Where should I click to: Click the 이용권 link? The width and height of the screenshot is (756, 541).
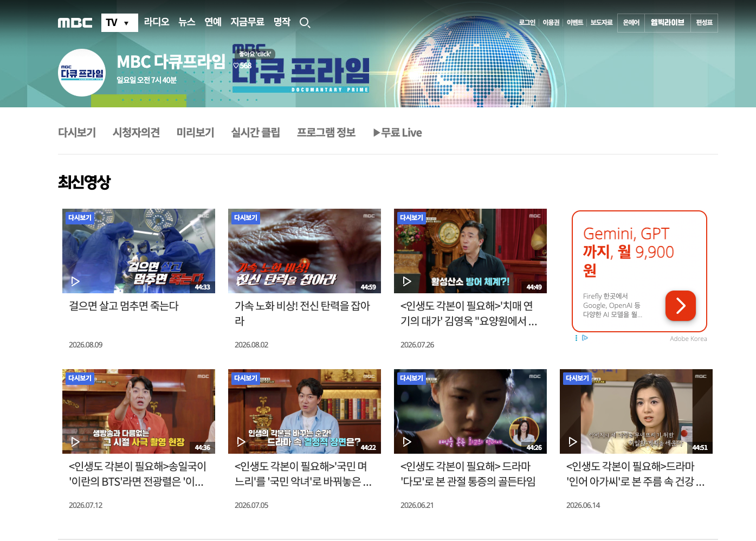point(551,23)
